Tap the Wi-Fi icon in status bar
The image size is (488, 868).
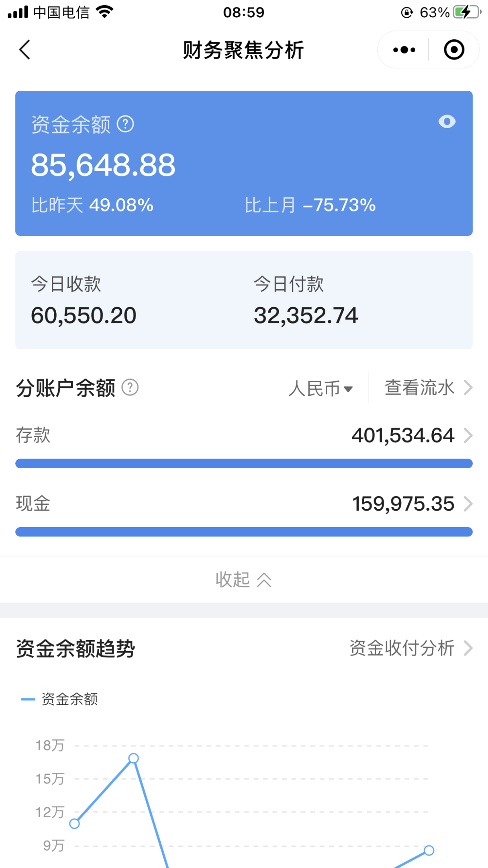click(x=105, y=12)
